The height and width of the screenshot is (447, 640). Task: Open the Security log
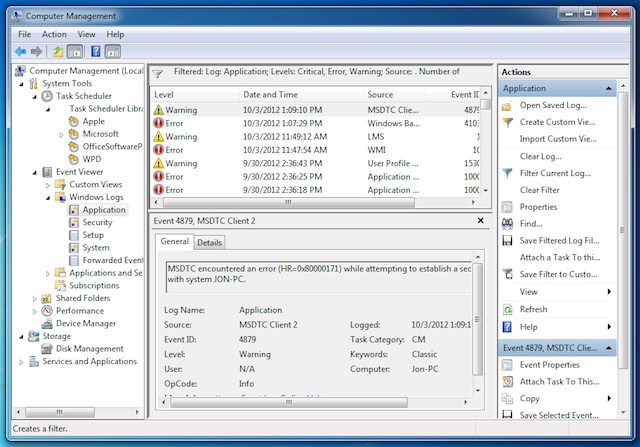coord(97,222)
